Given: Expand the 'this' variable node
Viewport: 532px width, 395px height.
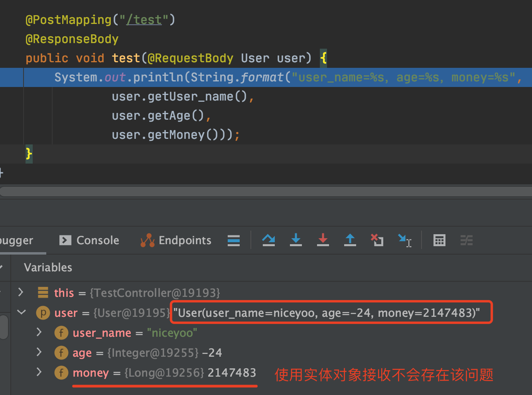Looking at the screenshot, I should pyautogui.click(x=21, y=292).
